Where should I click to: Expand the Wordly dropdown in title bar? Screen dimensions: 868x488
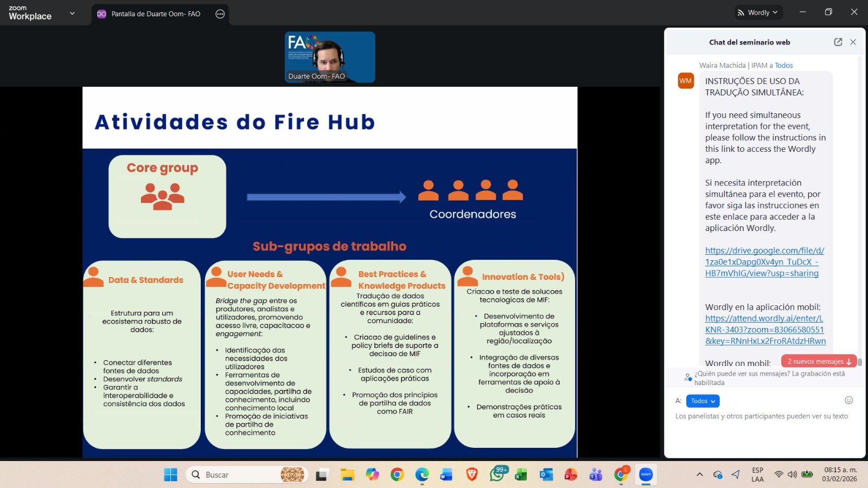[758, 12]
